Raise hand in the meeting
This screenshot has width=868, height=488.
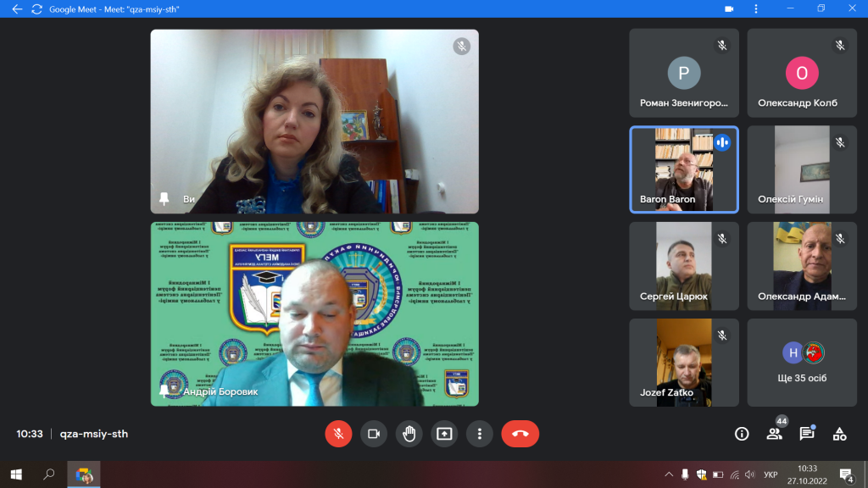tap(409, 434)
